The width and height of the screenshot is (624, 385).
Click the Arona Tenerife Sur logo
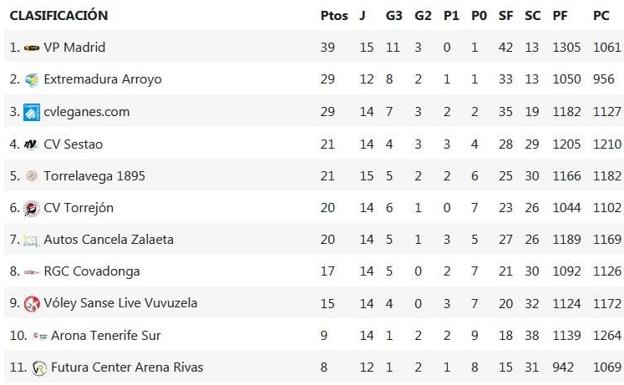(40, 336)
